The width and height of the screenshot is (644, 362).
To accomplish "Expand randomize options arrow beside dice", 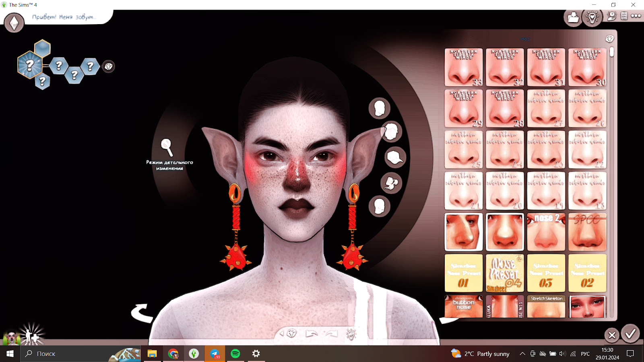I will (x=282, y=333).
